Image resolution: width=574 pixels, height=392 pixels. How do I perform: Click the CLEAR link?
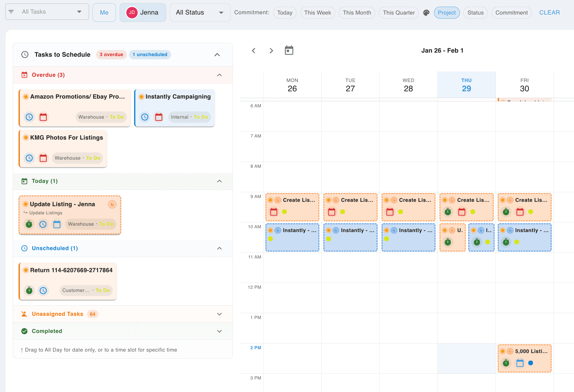(x=550, y=12)
